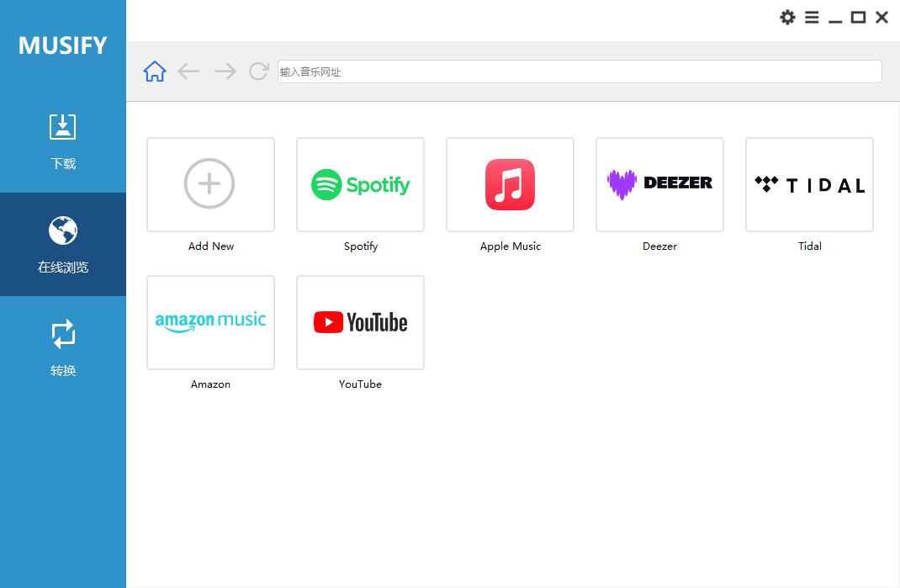This screenshot has width=900, height=588.
Task: Open the Tidal tile
Action: point(808,184)
